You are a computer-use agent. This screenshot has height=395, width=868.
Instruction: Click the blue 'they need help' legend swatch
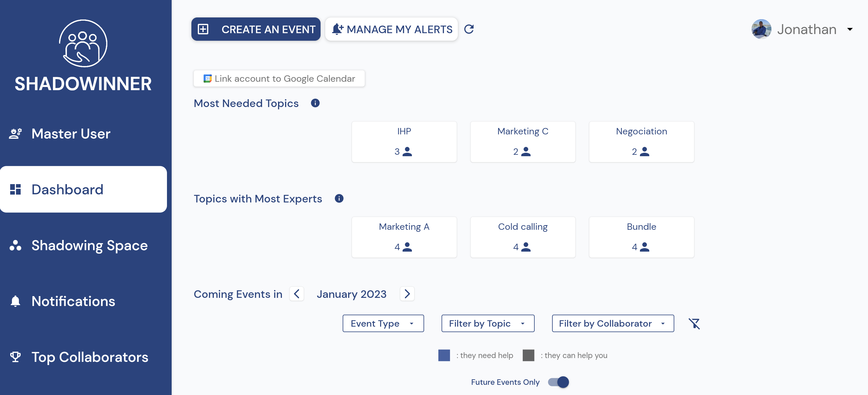pyautogui.click(x=444, y=355)
